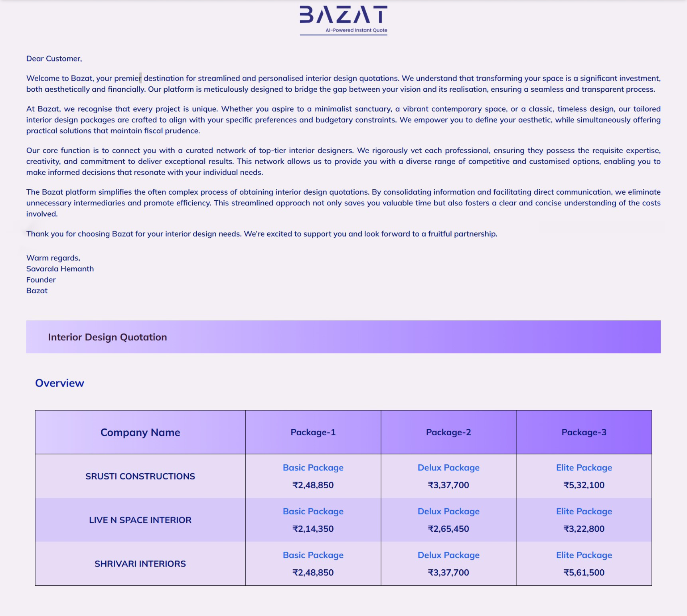Select the ₹2,14,350 Basic price
Image resolution: width=687 pixels, height=616 pixels.
tap(313, 529)
